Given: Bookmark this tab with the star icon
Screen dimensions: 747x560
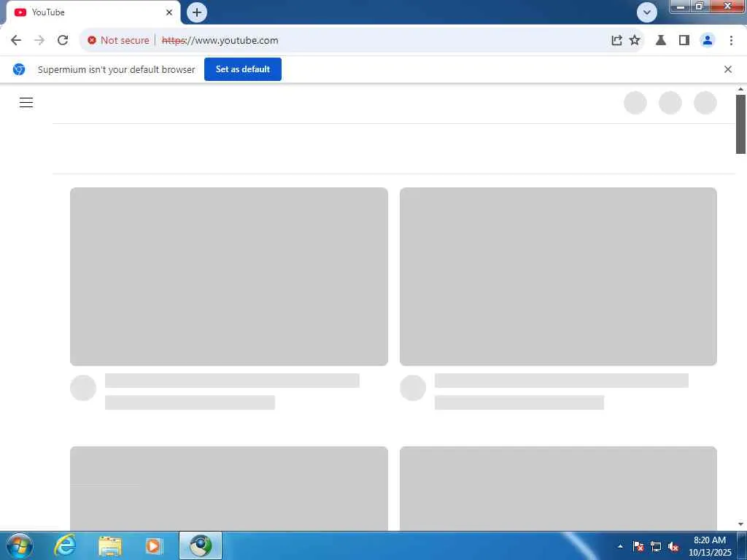Looking at the screenshot, I should point(635,41).
